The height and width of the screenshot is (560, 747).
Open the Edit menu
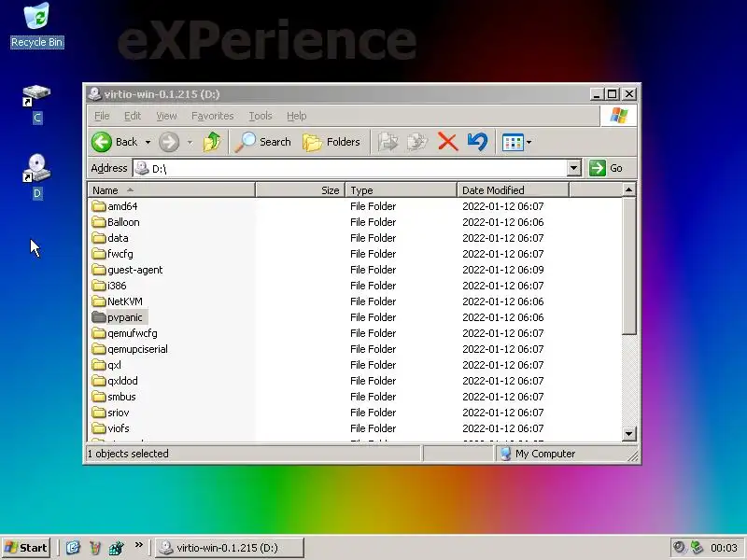pos(133,116)
